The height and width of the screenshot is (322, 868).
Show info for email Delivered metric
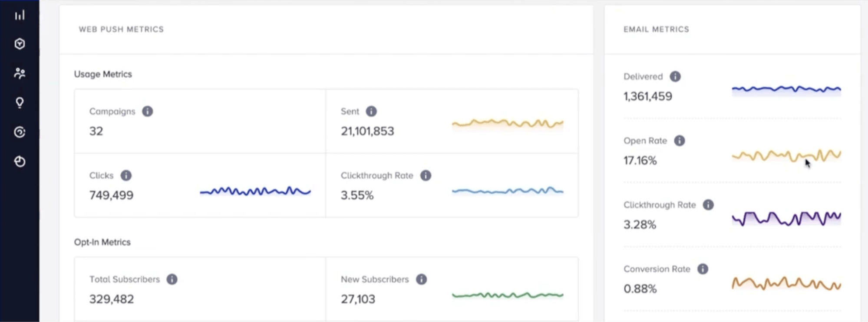tap(675, 76)
